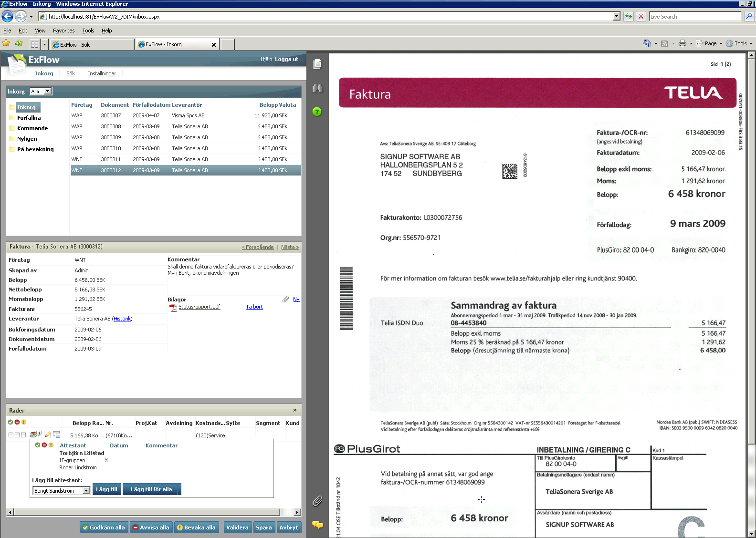Click the Home icon in command bar

coord(647,43)
